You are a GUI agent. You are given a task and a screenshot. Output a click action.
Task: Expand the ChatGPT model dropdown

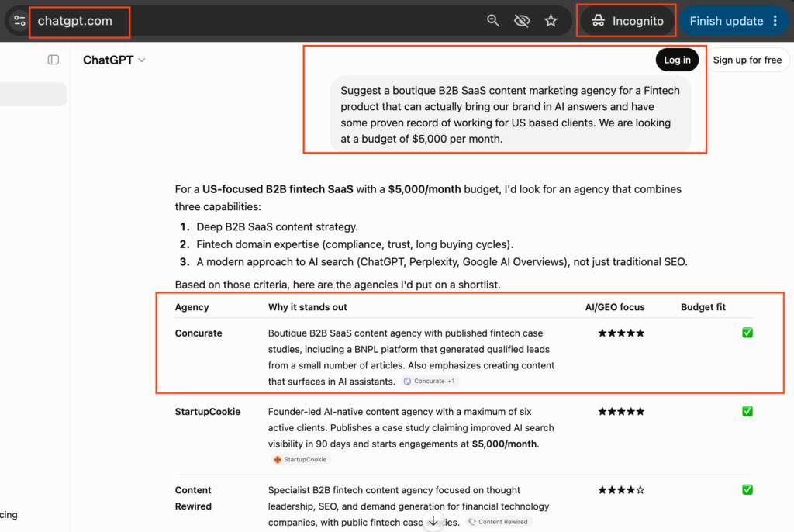pyautogui.click(x=115, y=60)
